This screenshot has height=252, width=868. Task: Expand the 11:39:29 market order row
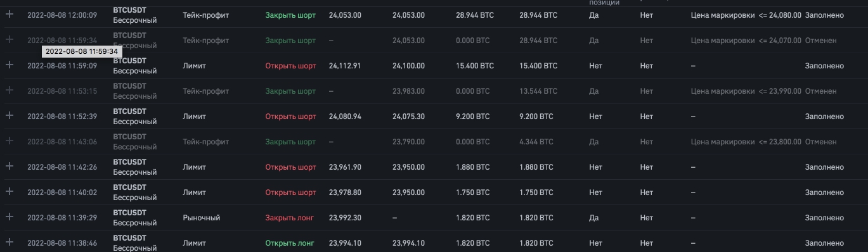pos(10,217)
